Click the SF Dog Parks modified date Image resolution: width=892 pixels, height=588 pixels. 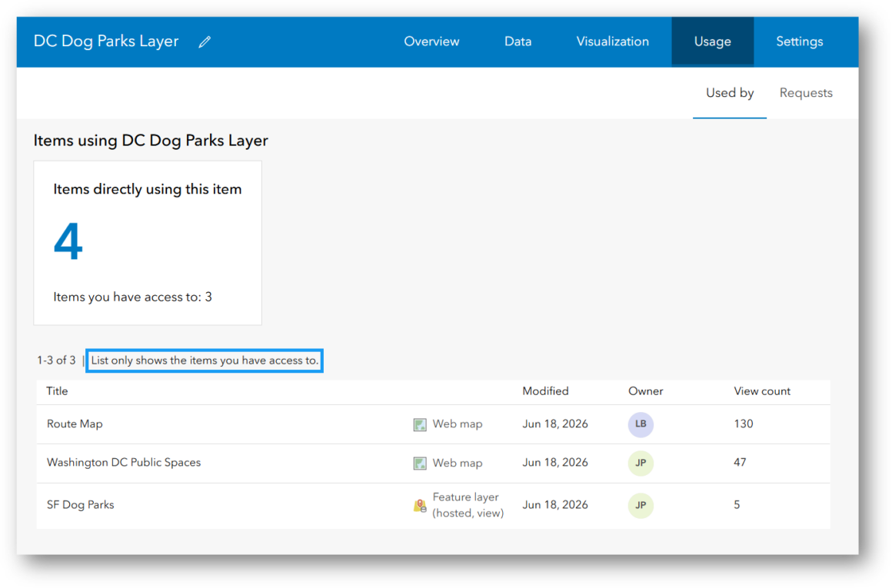pos(554,504)
